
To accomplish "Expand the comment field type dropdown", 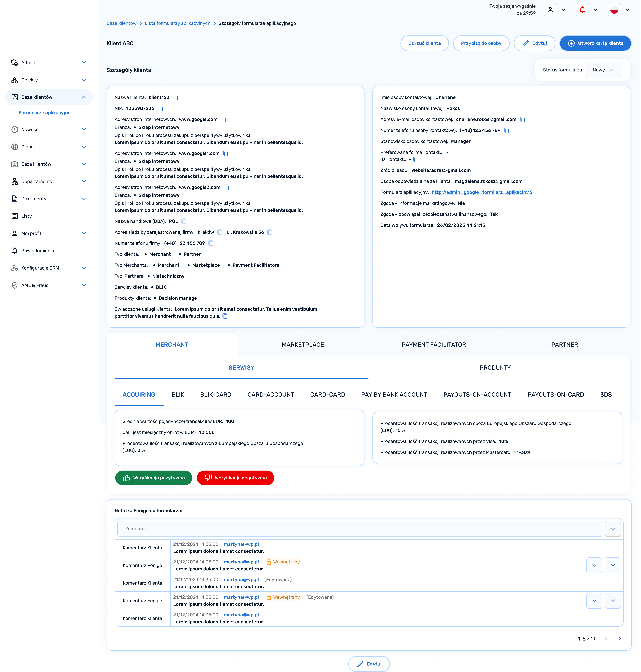I will [x=613, y=529].
